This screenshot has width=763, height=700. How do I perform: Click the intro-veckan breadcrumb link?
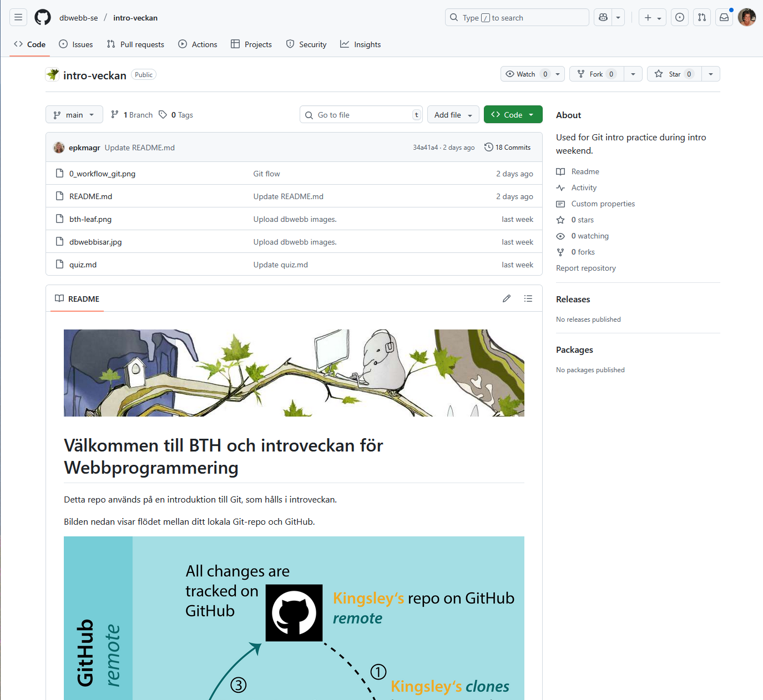pos(135,18)
